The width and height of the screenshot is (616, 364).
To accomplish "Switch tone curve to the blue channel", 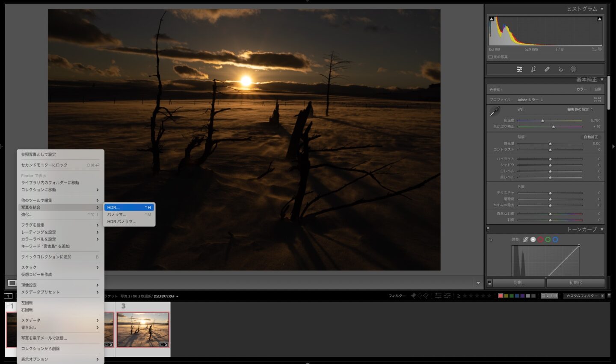I will tap(555, 240).
